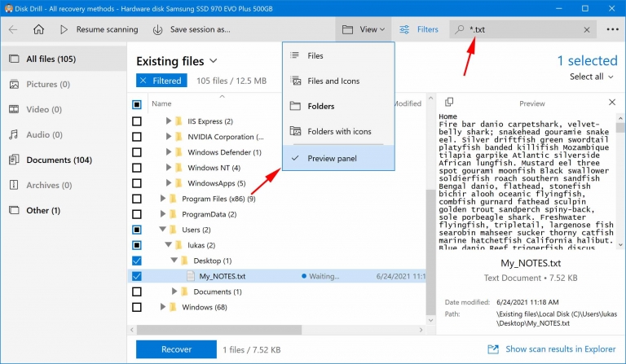Open the three-dot more options menu

(612, 29)
